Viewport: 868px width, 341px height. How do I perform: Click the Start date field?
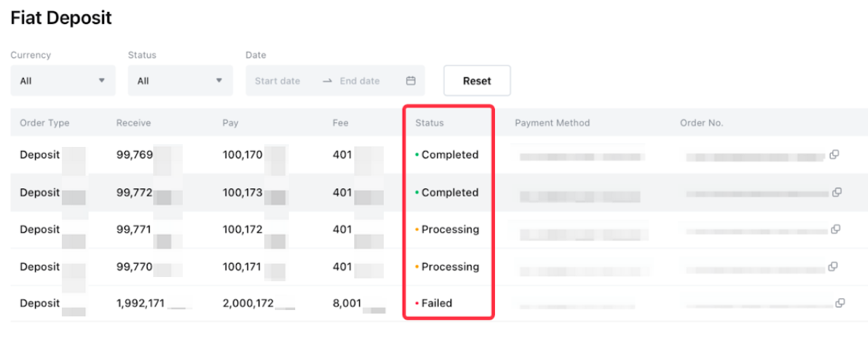point(278,81)
